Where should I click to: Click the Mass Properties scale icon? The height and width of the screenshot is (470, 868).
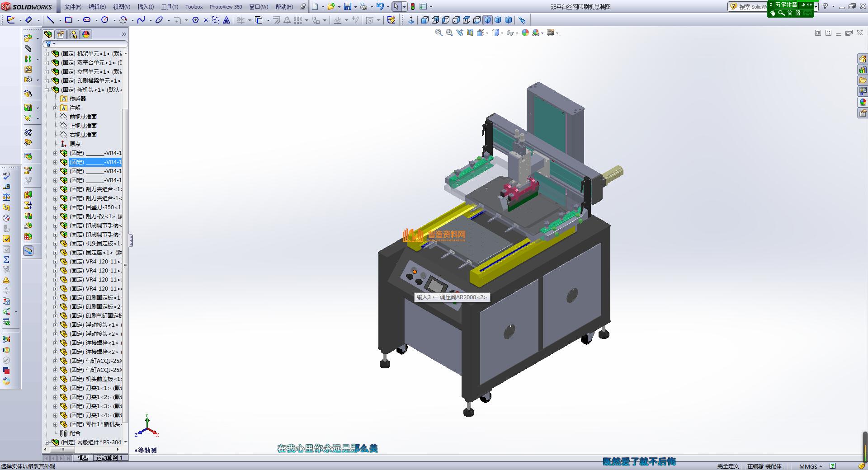6,197
